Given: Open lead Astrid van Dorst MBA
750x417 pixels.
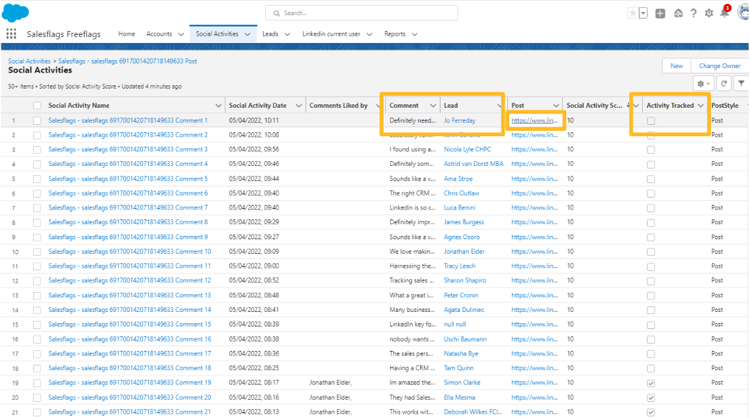Looking at the screenshot, I should coord(473,164).
